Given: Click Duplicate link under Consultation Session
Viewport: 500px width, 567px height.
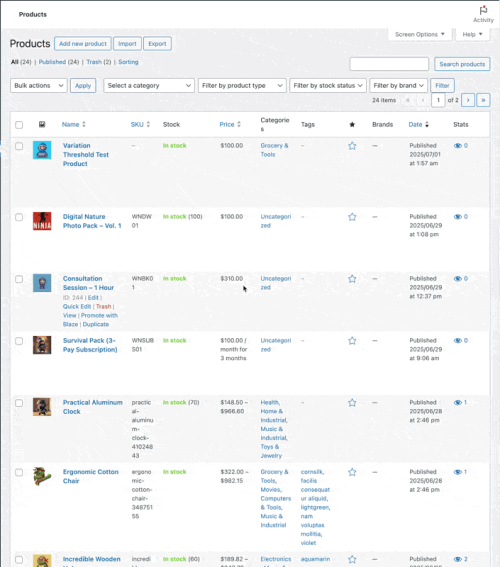Looking at the screenshot, I should pyautogui.click(x=95, y=324).
